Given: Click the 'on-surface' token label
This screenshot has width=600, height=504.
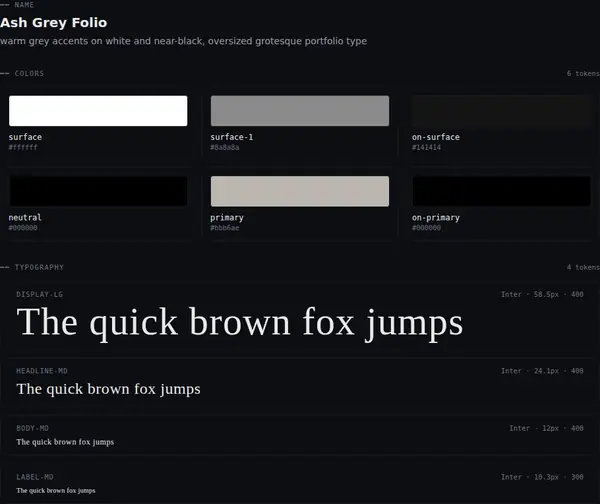Looking at the screenshot, I should pos(436,137).
